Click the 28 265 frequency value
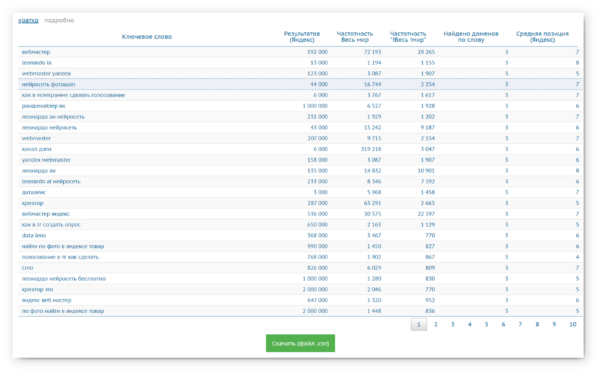Image resolution: width=600 pixels, height=374 pixels. point(426,52)
